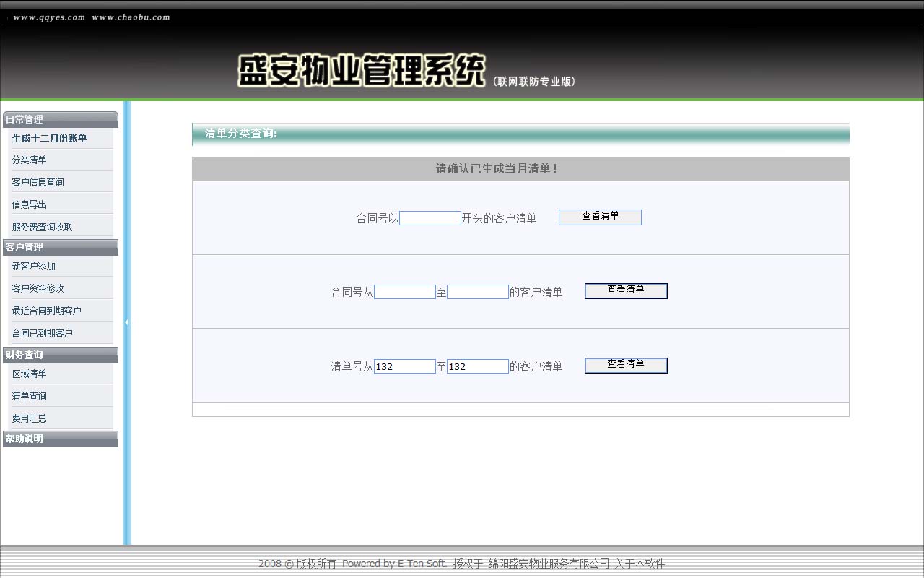Expand the 日常管理 section header

click(x=61, y=119)
